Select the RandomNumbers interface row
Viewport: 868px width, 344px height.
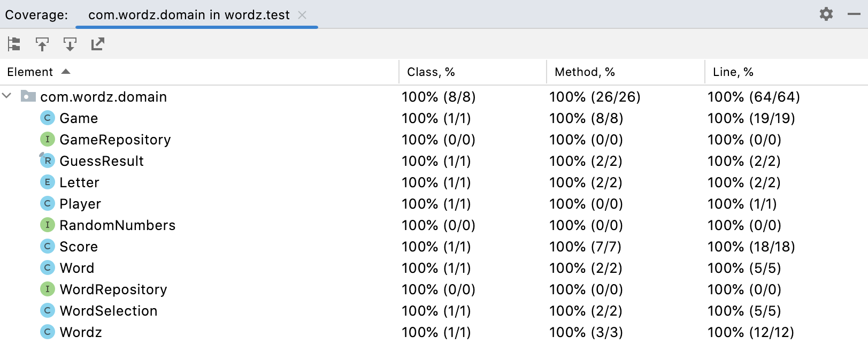coord(434,225)
